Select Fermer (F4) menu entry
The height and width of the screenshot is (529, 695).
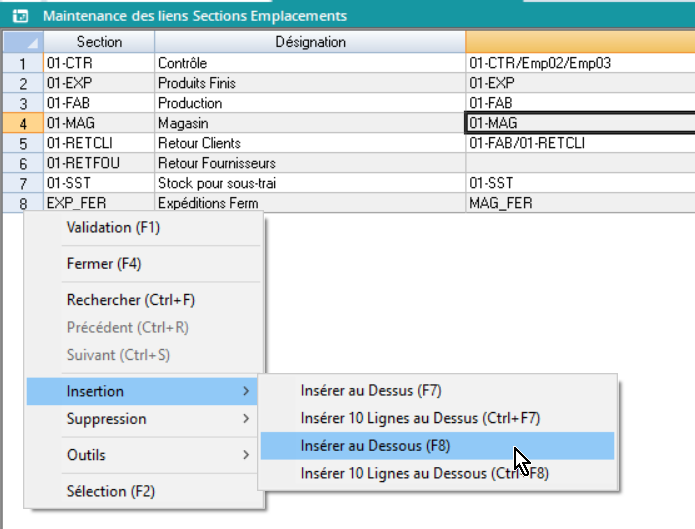coord(104,264)
